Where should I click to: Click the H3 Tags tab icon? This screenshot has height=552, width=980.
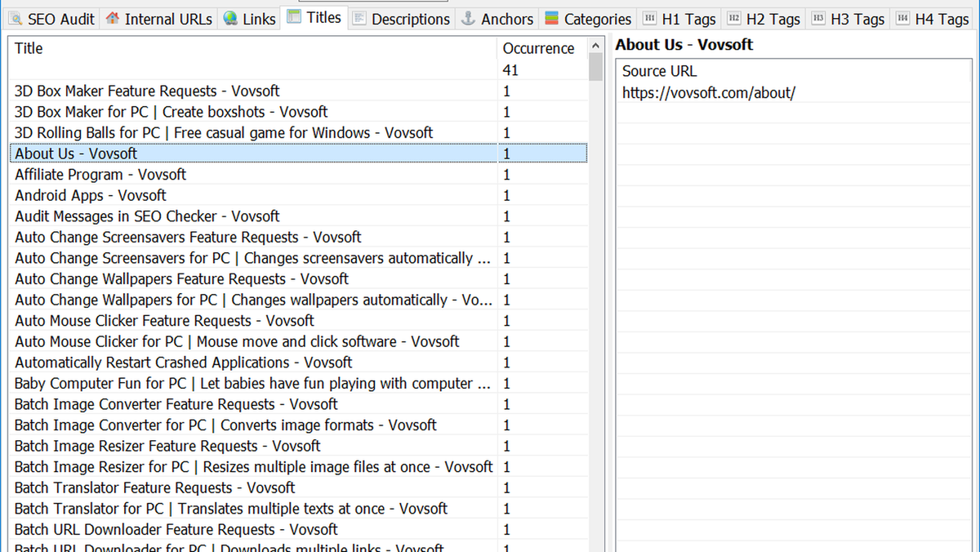pyautogui.click(x=818, y=18)
